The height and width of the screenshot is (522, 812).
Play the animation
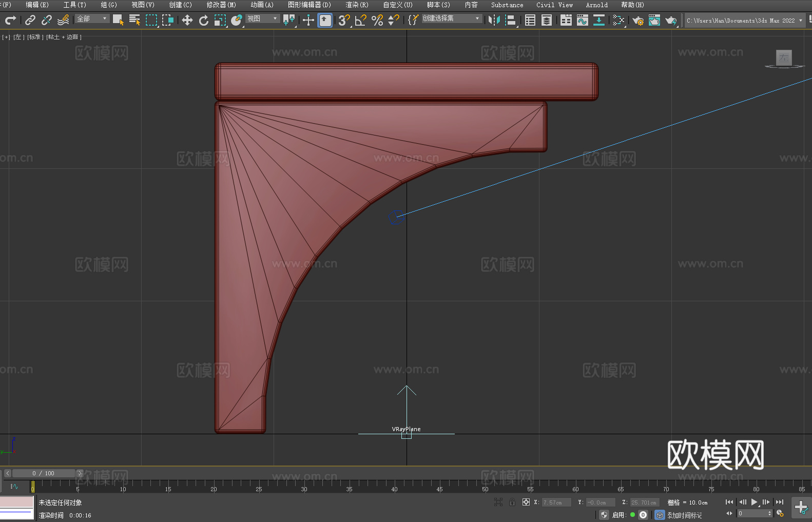tap(755, 502)
